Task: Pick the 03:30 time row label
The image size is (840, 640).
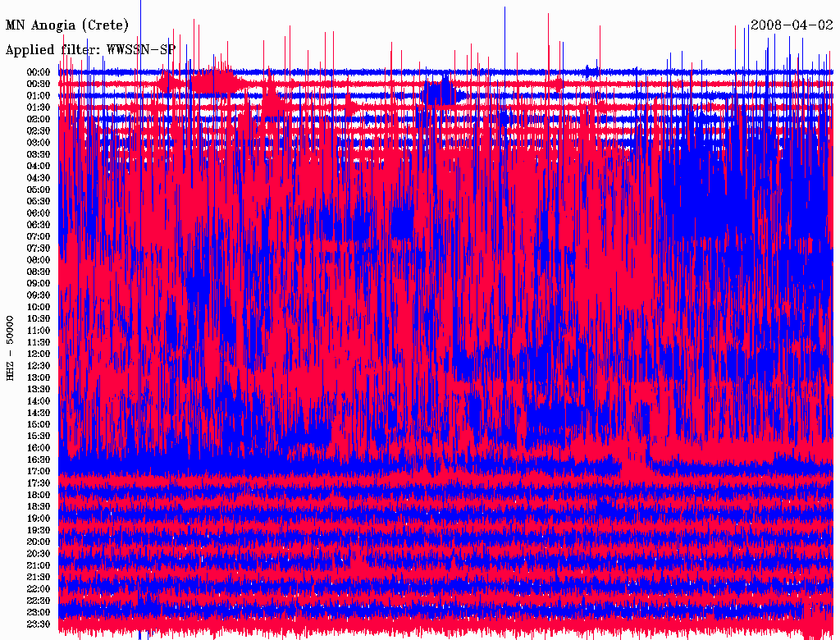Action: point(39,154)
